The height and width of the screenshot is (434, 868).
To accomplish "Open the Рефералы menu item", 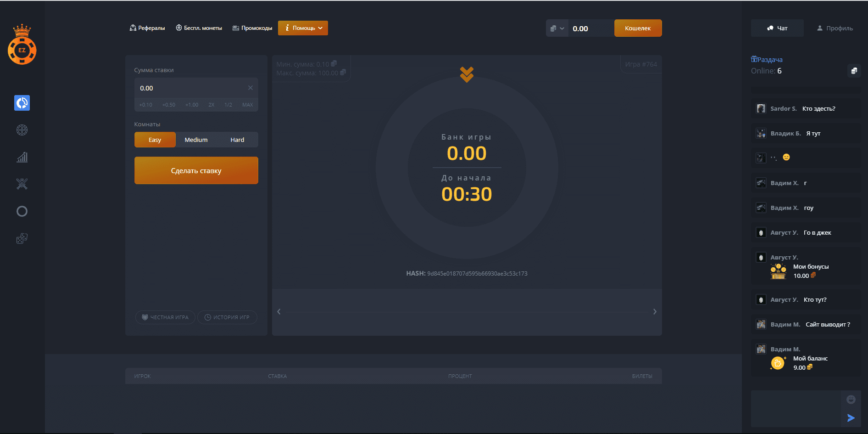I will (x=147, y=28).
